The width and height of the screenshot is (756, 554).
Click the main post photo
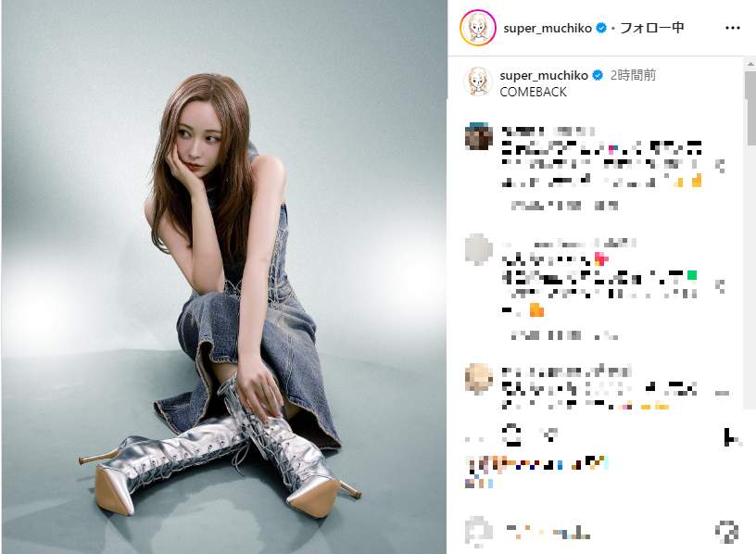(x=223, y=277)
